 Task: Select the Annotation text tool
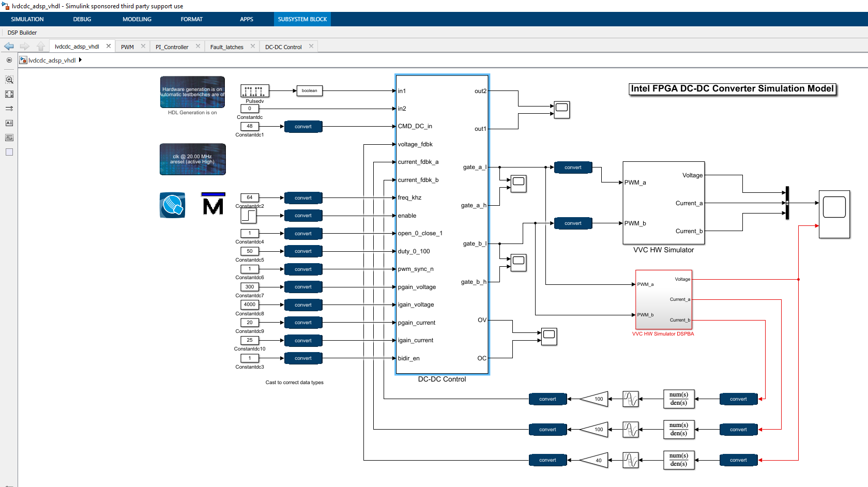point(9,123)
